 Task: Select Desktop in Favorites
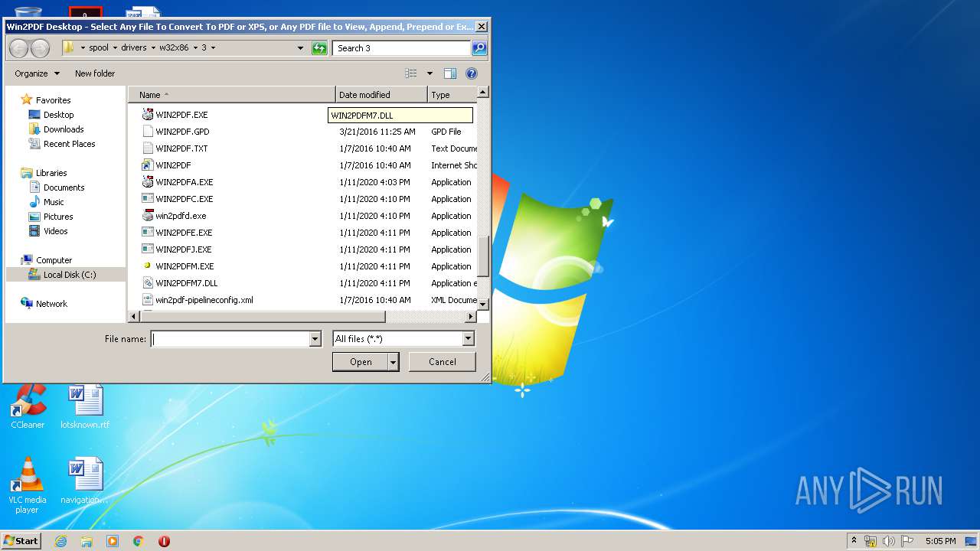[x=58, y=115]
